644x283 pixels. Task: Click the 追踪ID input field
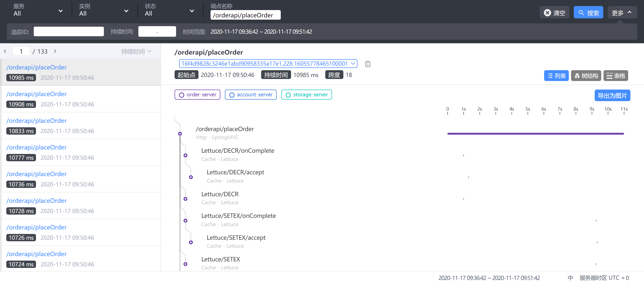click(x=69, y=31)
